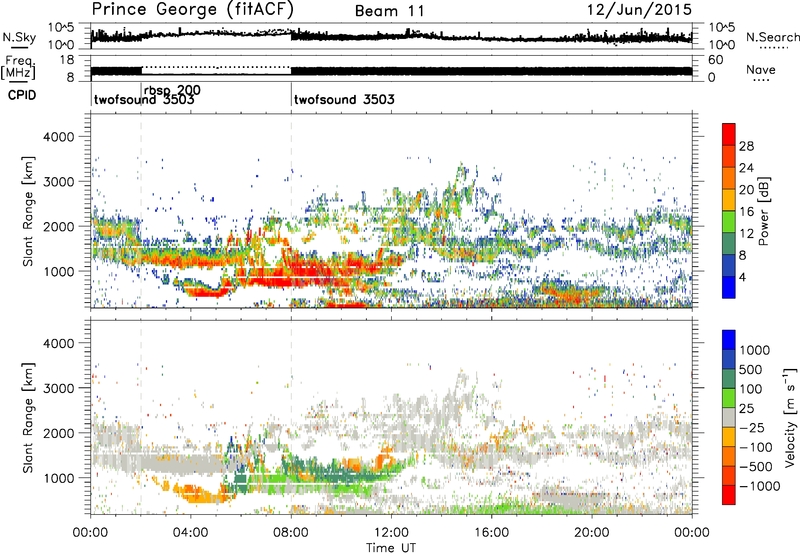Click the dark green band in the velocity color bar
800x554 pixels.
[x=729, y=379]
